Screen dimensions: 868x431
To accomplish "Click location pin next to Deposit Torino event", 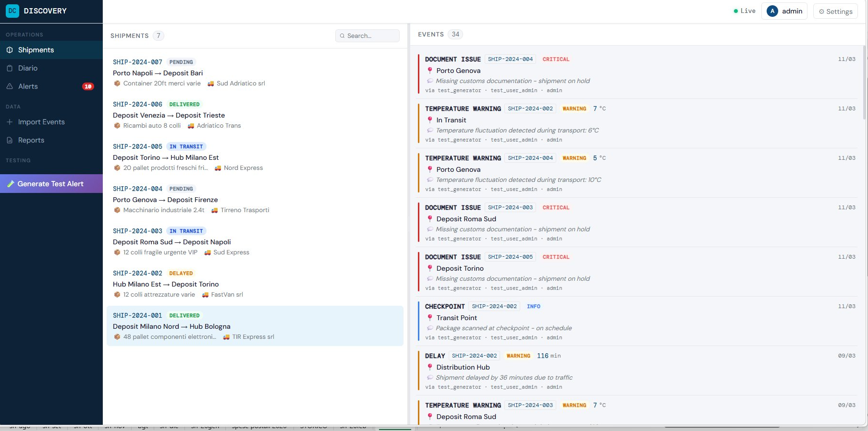I will pos(430,268).
